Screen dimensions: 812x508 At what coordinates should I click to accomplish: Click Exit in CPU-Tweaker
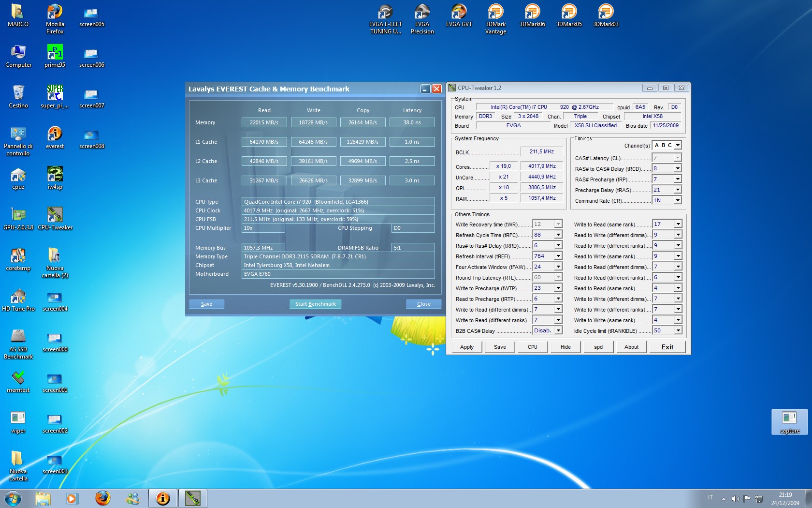pos(667,347)
